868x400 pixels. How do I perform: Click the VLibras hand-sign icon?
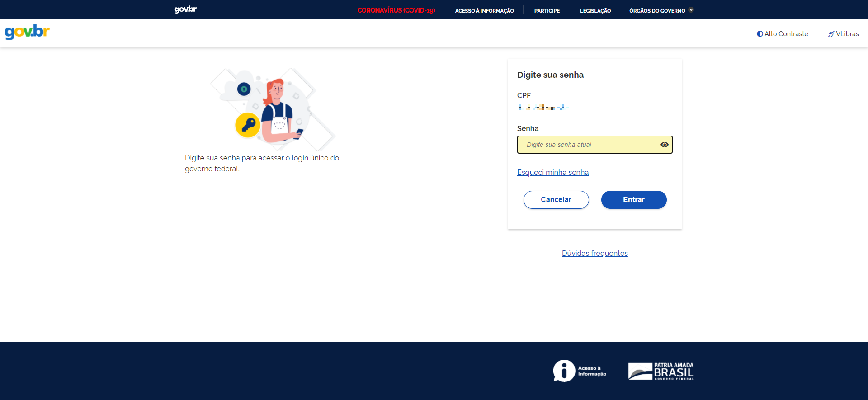(x=831, y=34)
